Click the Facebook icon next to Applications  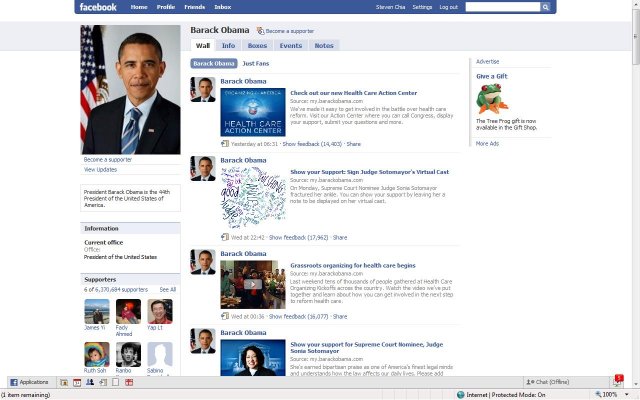14,382
